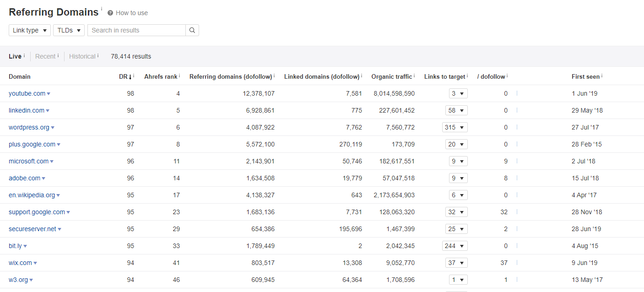Click the 78,414 results count text
The image size is (644, 292).
coord(131,56)
